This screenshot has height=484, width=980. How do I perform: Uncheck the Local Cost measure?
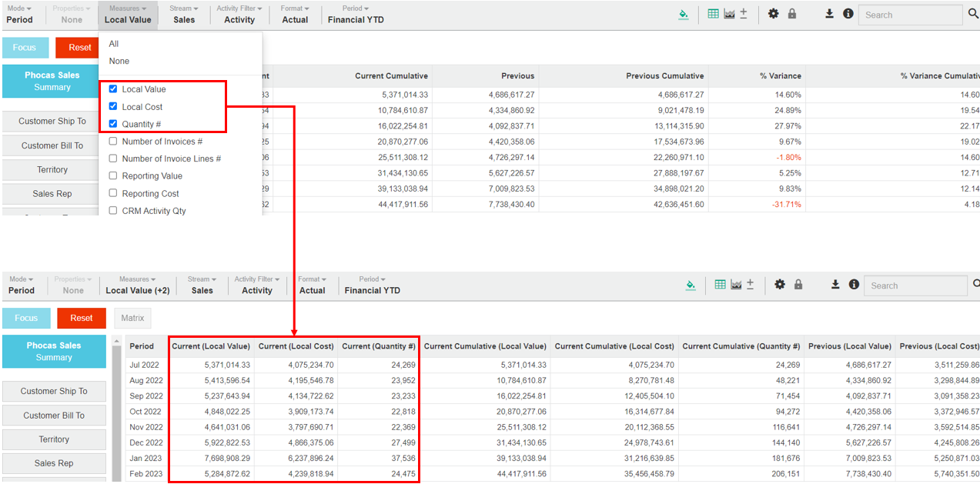pos(113,107)
